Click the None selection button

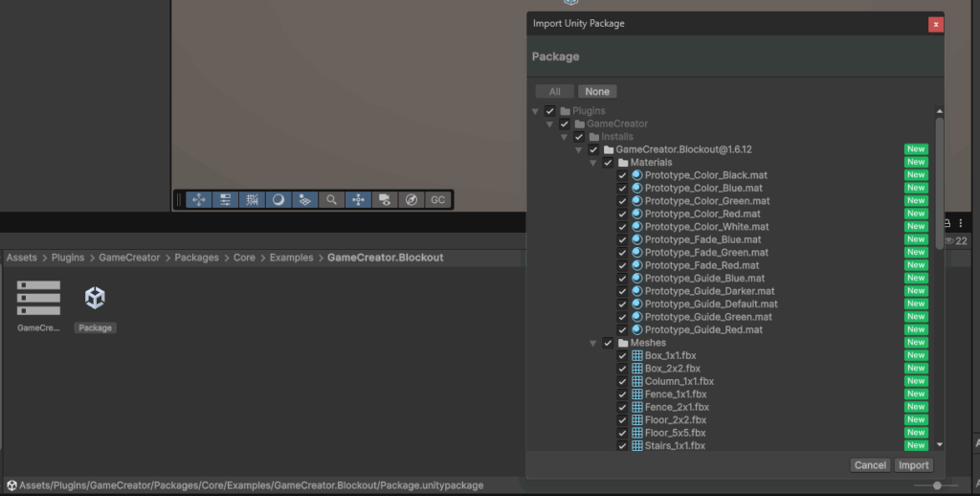tap(597, 91)
